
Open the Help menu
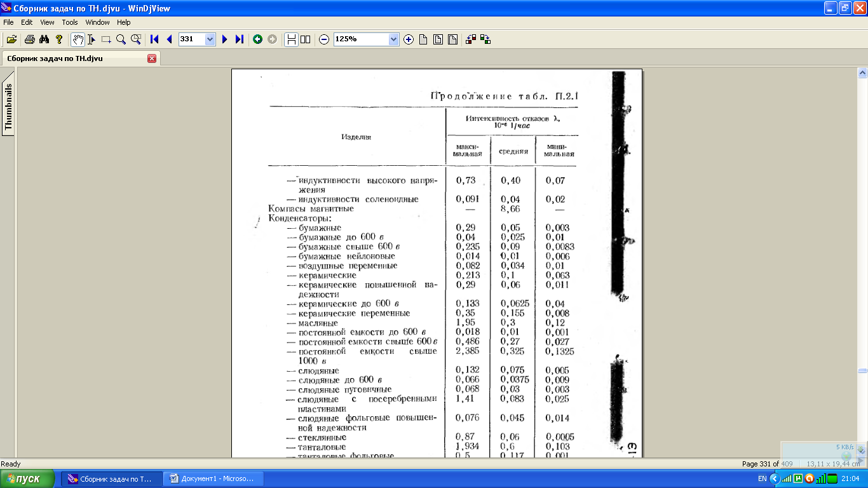point(124,22)
